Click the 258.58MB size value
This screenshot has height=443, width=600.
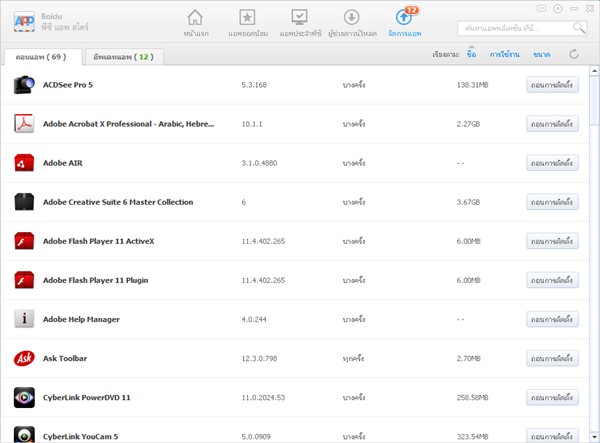473,397
